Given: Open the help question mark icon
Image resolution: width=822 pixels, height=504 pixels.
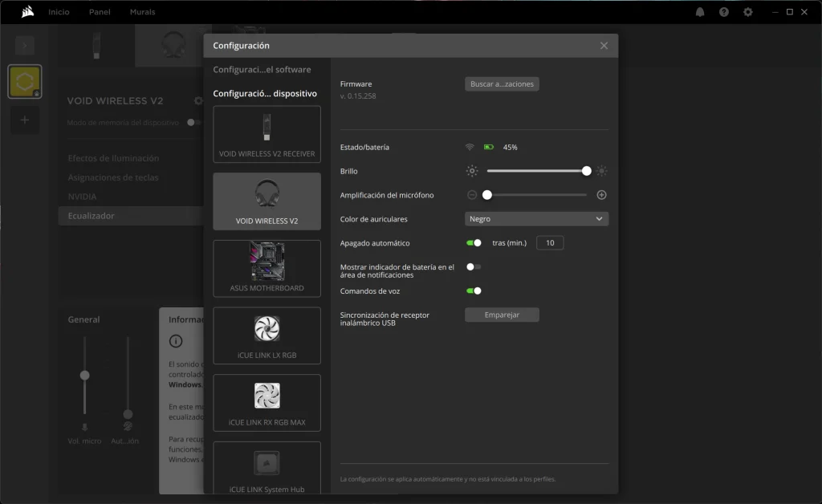Looking at the screenshot, I should coord(724,11).
